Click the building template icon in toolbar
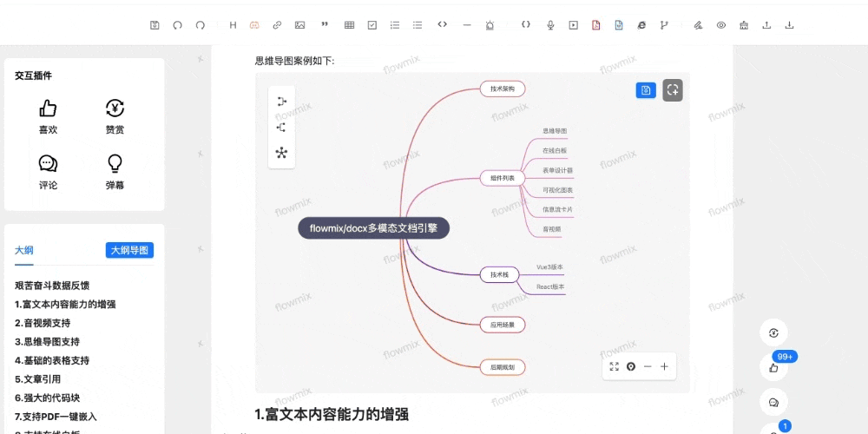The height and width of the screenshot is (434, 868). pyautogui.click(x=744, y=25)
